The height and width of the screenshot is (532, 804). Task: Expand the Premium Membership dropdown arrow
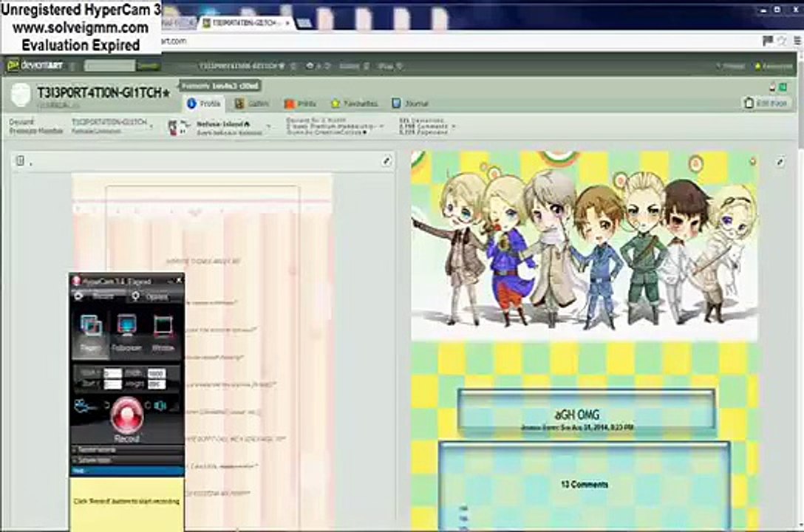pyautogui.click(x=381, y=126)
